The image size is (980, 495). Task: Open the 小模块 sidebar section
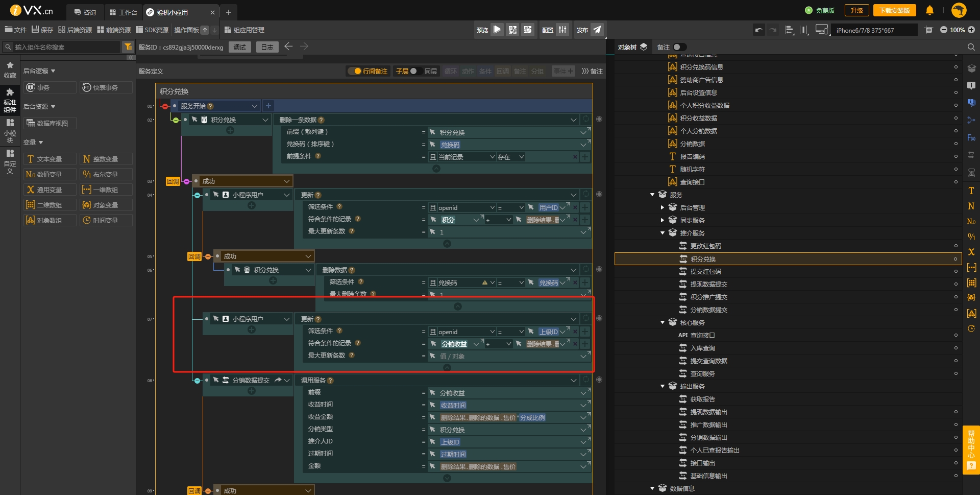[x=10, y=131]
